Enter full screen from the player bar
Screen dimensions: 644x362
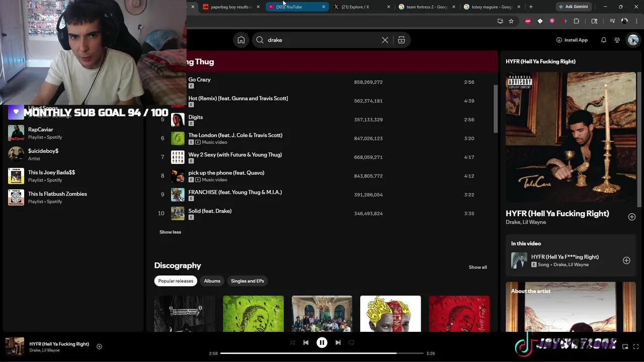coord(636,346)
